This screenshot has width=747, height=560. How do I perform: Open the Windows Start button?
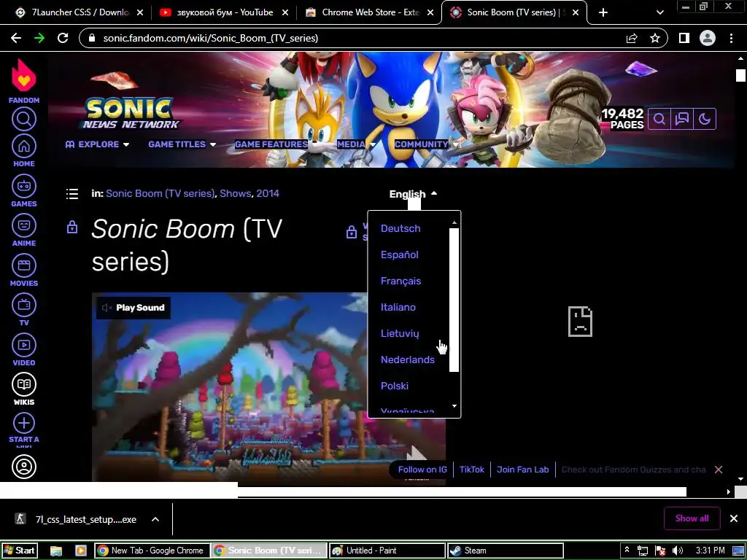click(19, 551)
